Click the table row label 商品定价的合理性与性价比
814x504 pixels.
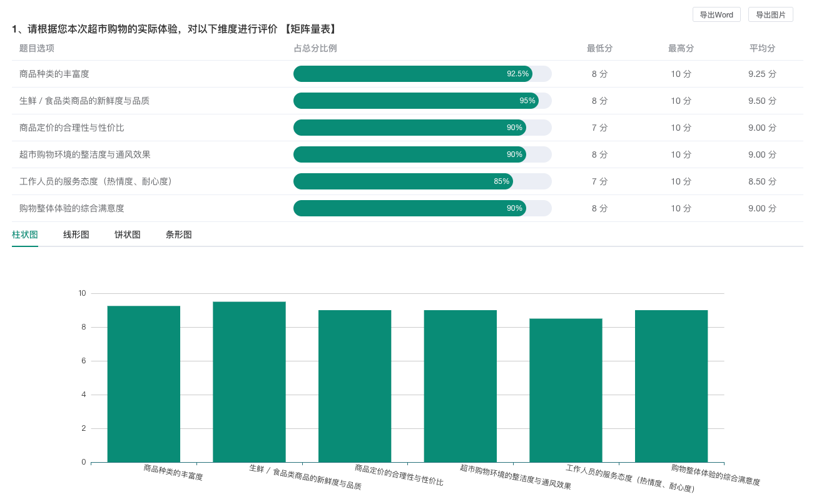tap(72, 128)
